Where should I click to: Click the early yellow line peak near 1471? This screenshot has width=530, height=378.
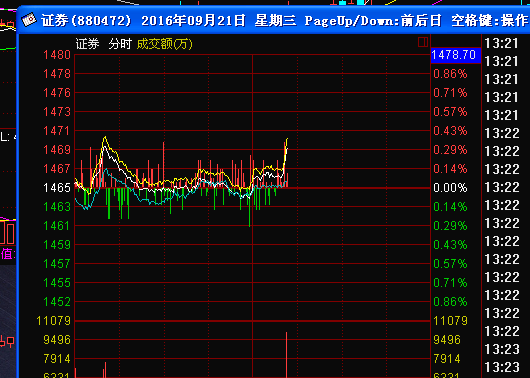click(x=105, y=137)
